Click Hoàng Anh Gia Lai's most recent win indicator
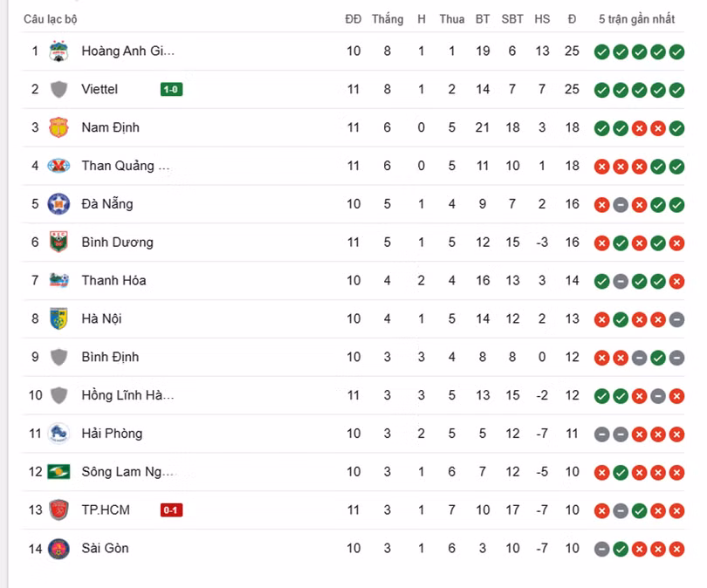Screen dimensions: 707x588 tap(676, 51)
